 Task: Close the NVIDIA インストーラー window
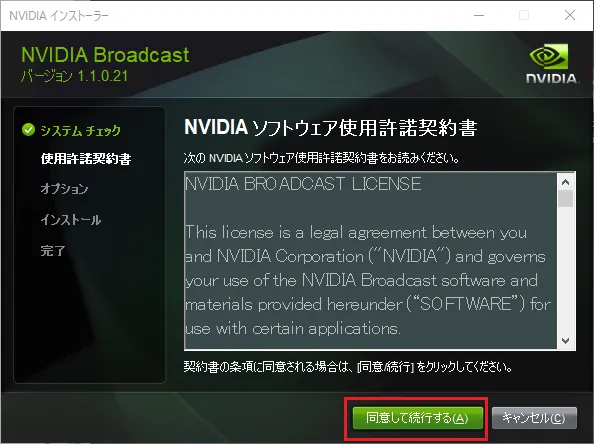570,16
